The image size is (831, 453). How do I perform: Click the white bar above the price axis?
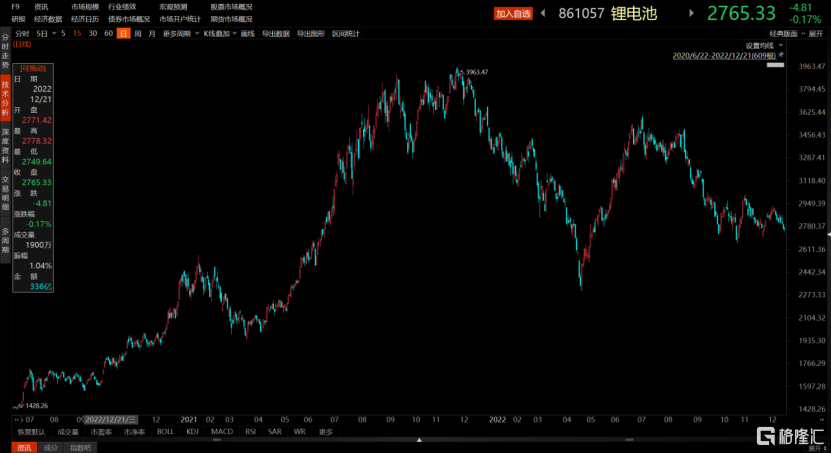775,65
